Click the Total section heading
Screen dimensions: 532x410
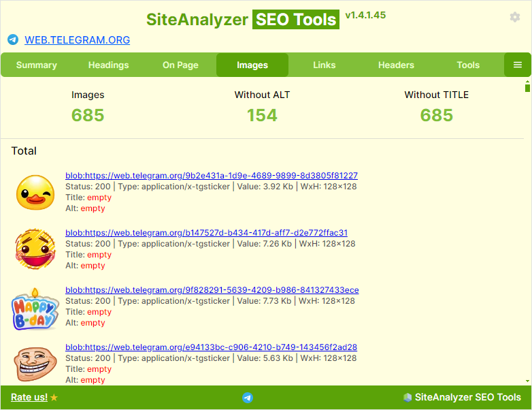(24, 151)
